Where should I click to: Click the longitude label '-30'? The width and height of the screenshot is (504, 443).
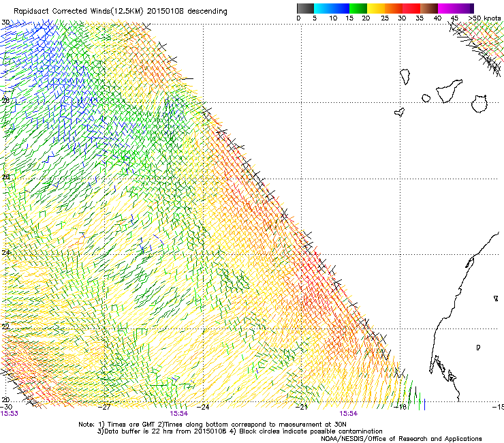coord(6,407)
